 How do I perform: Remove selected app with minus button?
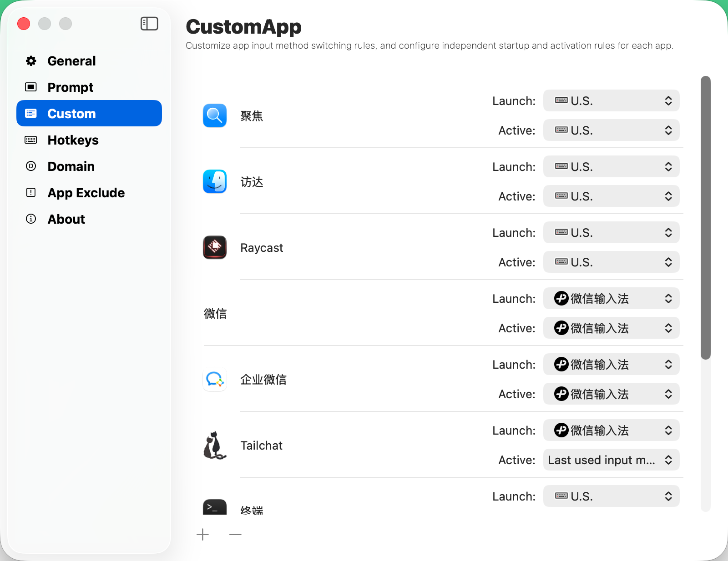pyautogui.click(x=235, y=535)
